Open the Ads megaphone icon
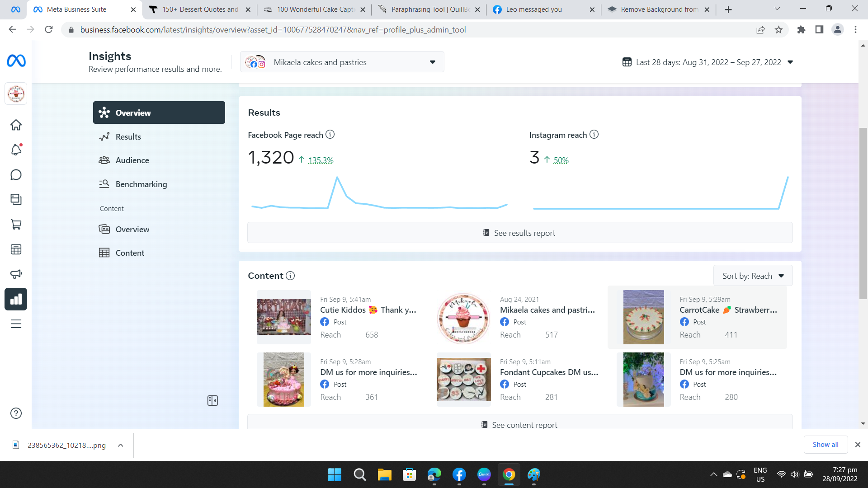 click(16, 274)
